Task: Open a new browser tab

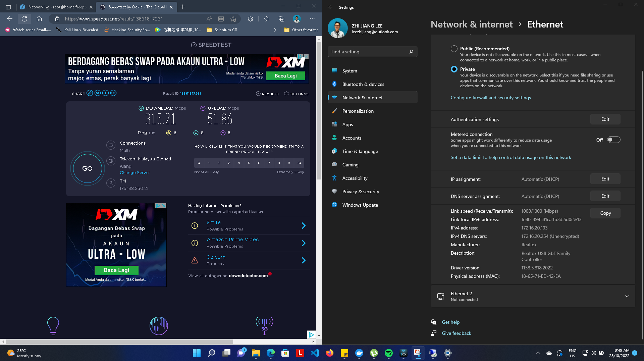Action: 182,7
